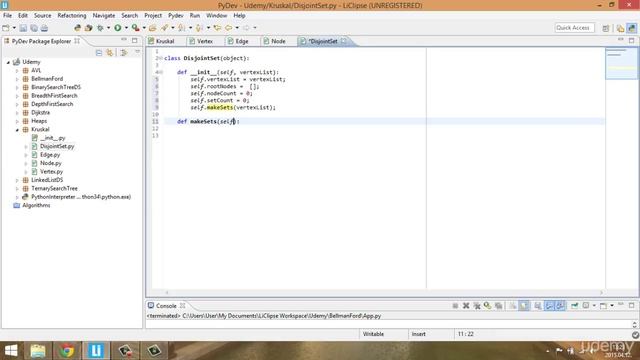Click the Save All toolbar icon
This screenshot has height=360, width=640.
point(34,28)
